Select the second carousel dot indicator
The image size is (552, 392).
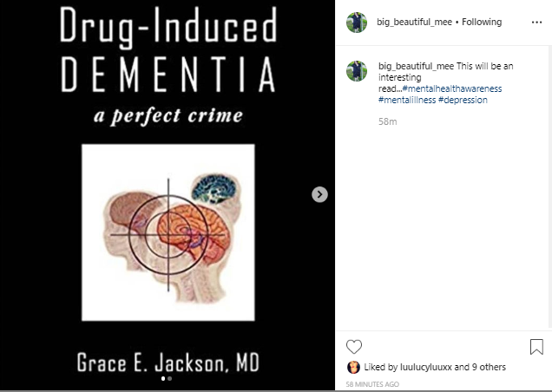[170, 379]
